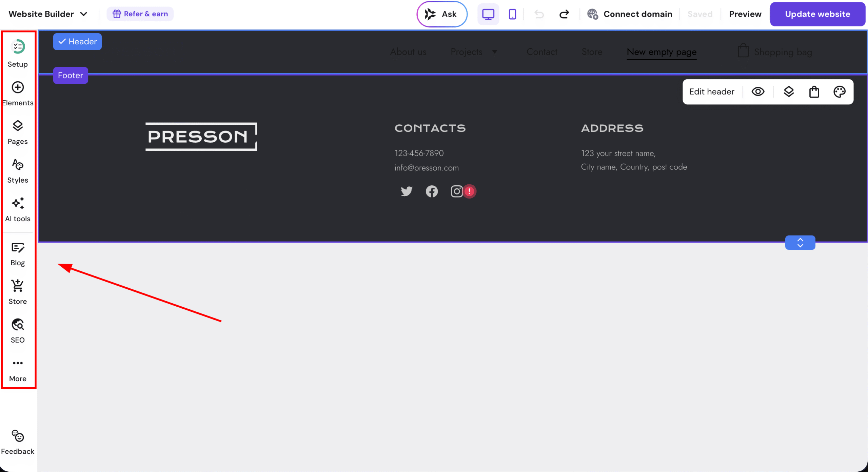Click the Edit header button
Image resolution: width=868 pixels, height=472 pixels.
tap(711, 92)
